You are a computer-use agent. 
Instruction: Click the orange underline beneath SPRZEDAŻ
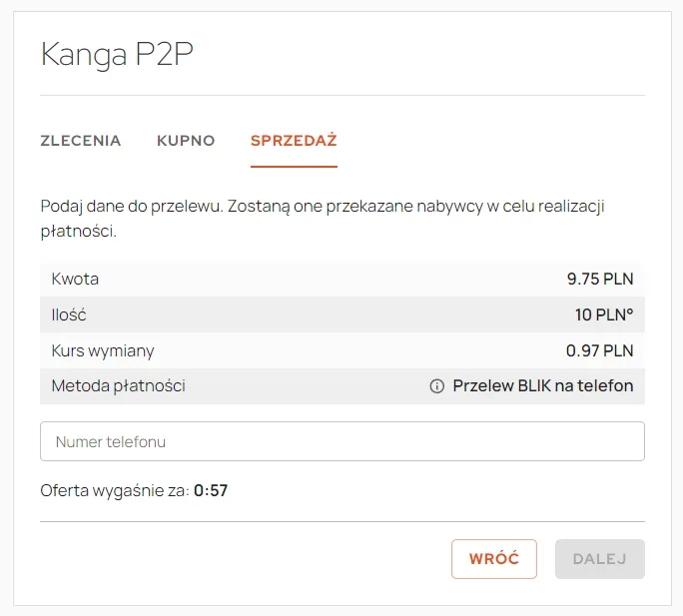pyautogui.click(x=294, y=167)
